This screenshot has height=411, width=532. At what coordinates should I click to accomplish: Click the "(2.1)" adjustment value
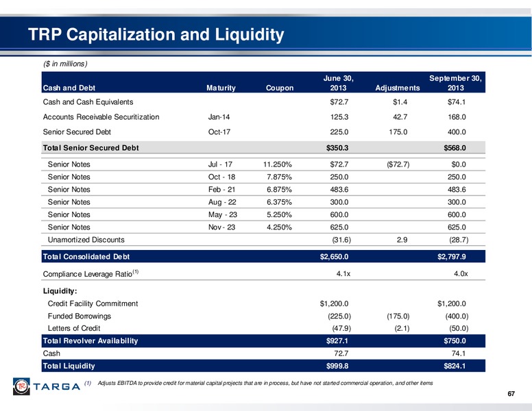(402, 328)
